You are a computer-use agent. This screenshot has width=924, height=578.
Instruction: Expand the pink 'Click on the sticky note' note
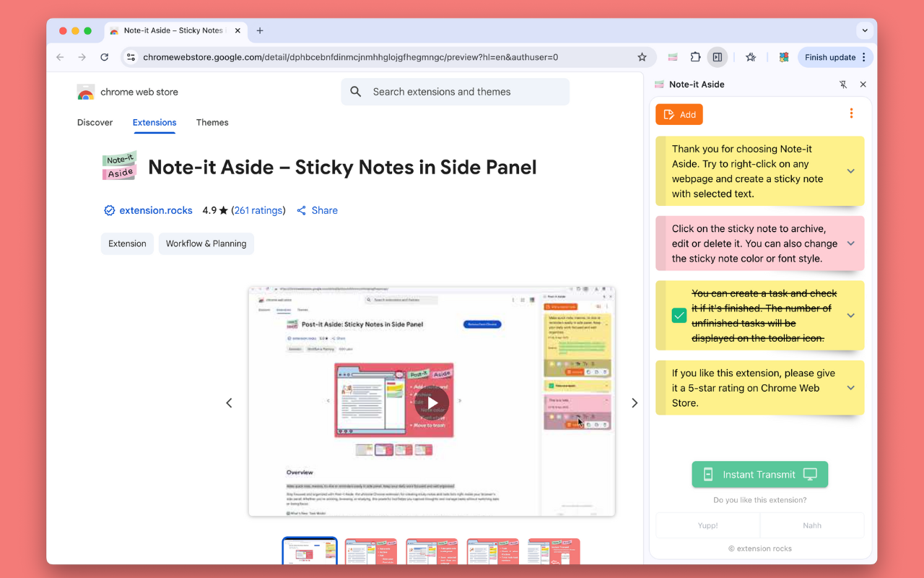[x=850, y=243]
